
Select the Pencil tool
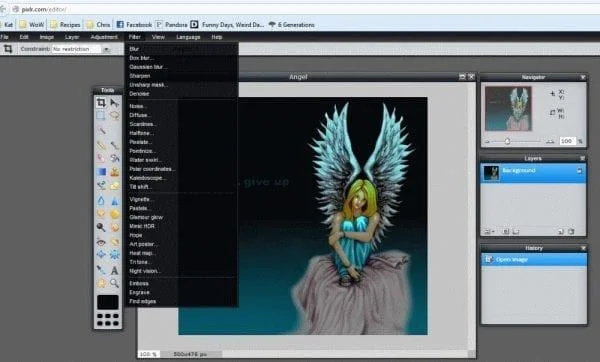pos(101,145)
